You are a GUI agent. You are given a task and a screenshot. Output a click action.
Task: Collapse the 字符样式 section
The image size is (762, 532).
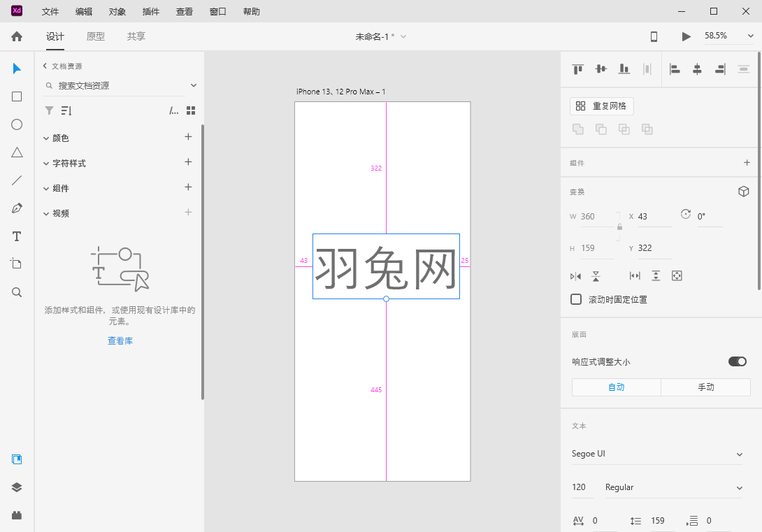pyautogui.click(x=47, y=163)
